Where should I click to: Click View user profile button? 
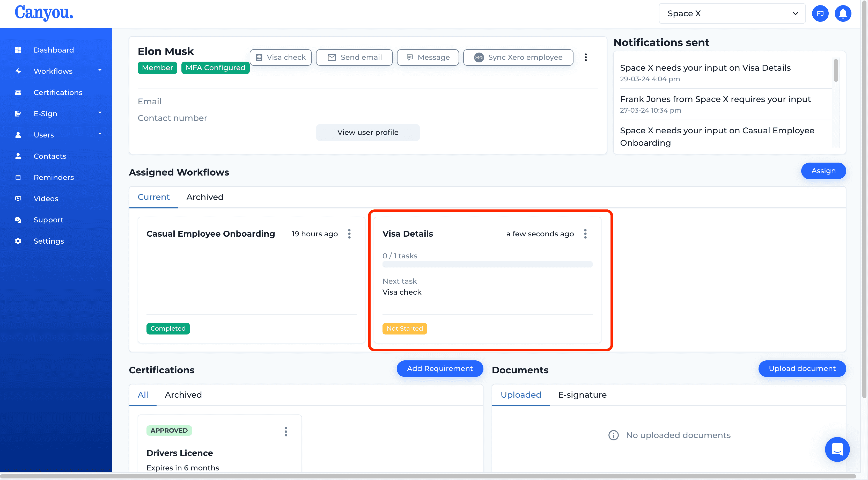point(368,133)
